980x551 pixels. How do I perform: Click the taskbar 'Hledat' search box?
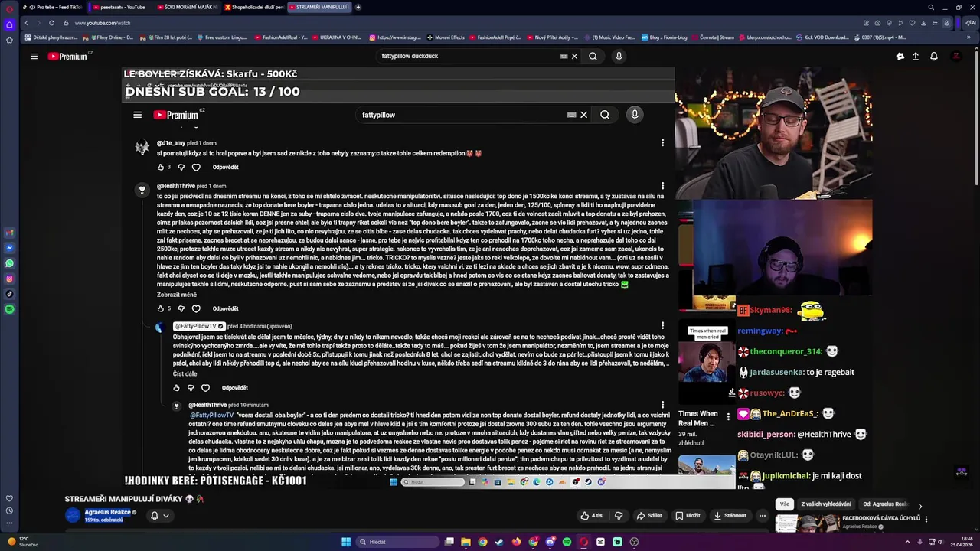(399, 542)
